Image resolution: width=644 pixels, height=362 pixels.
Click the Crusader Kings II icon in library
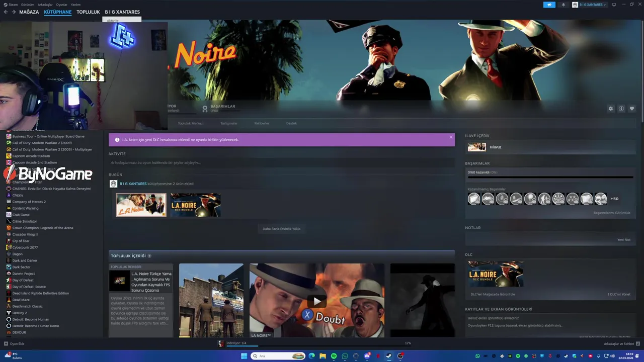pyautogui.click(x=9, y=234)
